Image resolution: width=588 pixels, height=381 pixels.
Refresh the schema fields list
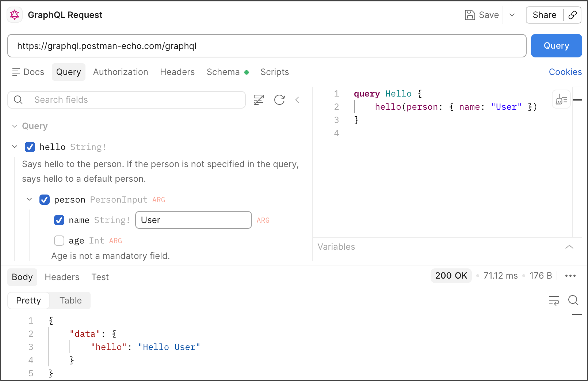pyautogui.click(x=279, y=100)
